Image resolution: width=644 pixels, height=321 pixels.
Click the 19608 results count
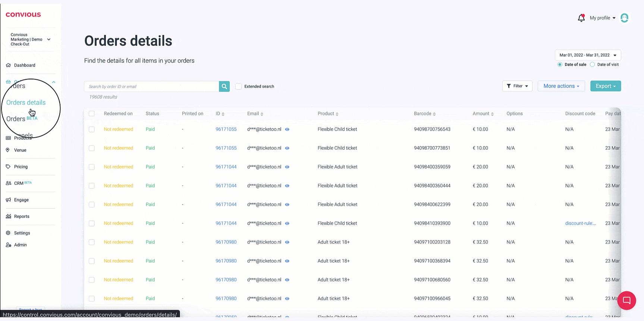103,97
